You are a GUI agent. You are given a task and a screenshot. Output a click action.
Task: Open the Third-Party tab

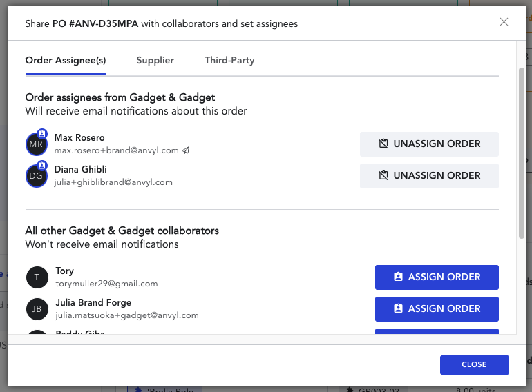(x=229, y=60)
